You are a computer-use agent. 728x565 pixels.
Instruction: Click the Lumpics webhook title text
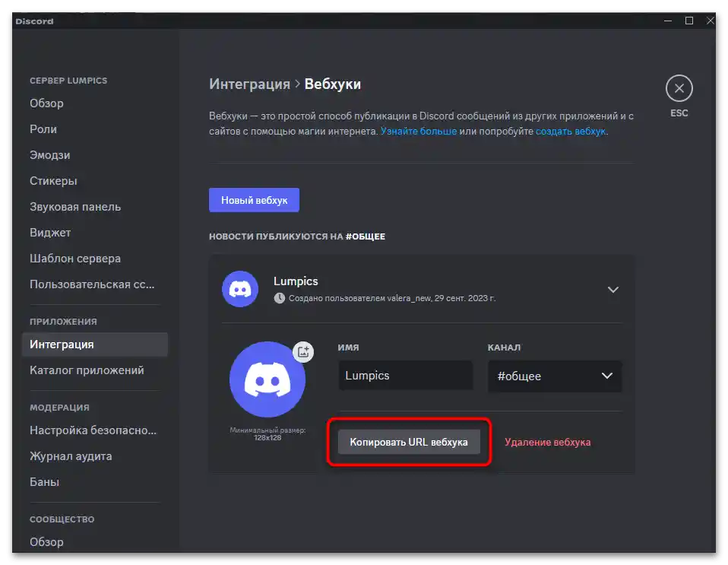(x=296, y=281)
